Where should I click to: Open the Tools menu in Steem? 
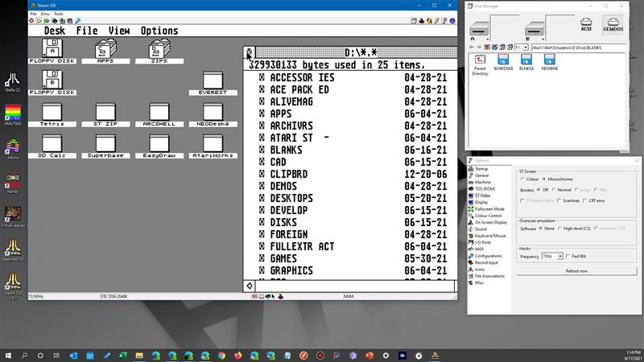click(x=59, y=14)
